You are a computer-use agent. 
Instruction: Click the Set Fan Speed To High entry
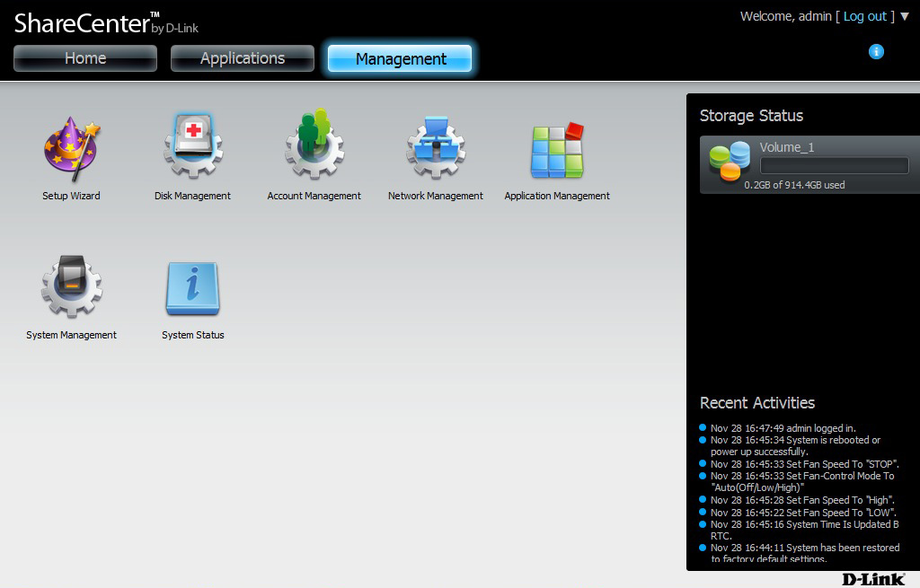[802, 500]
